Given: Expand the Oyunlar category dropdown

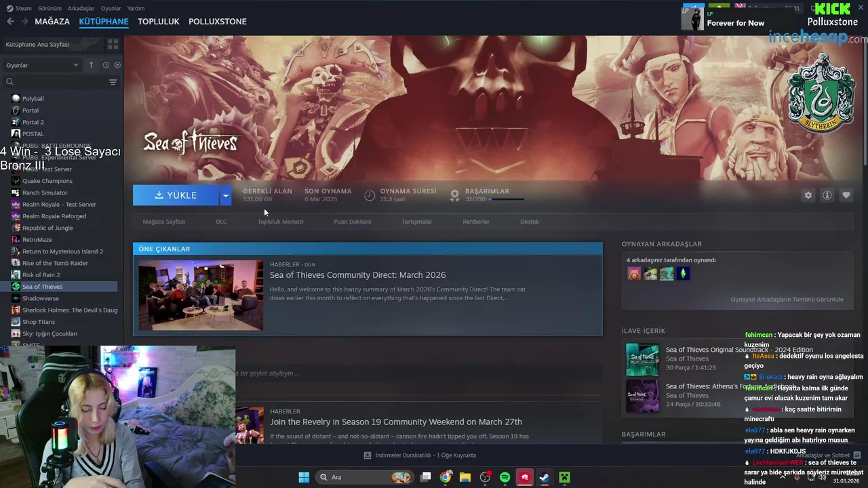Looking at the screenshot, I should pos(42,65).
